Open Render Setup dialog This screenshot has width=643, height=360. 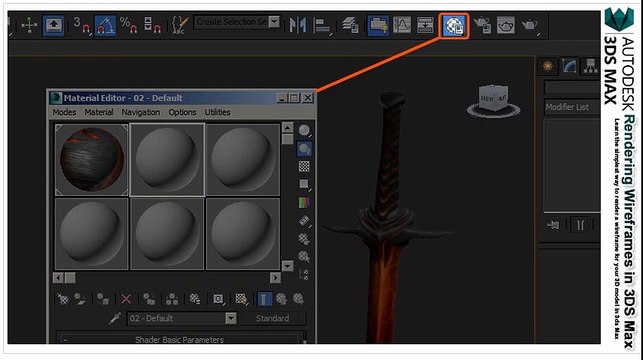click(483, 25)
